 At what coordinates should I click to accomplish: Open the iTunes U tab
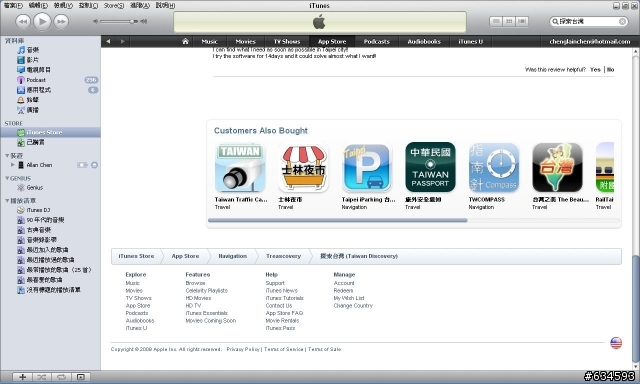coord(470,41)
